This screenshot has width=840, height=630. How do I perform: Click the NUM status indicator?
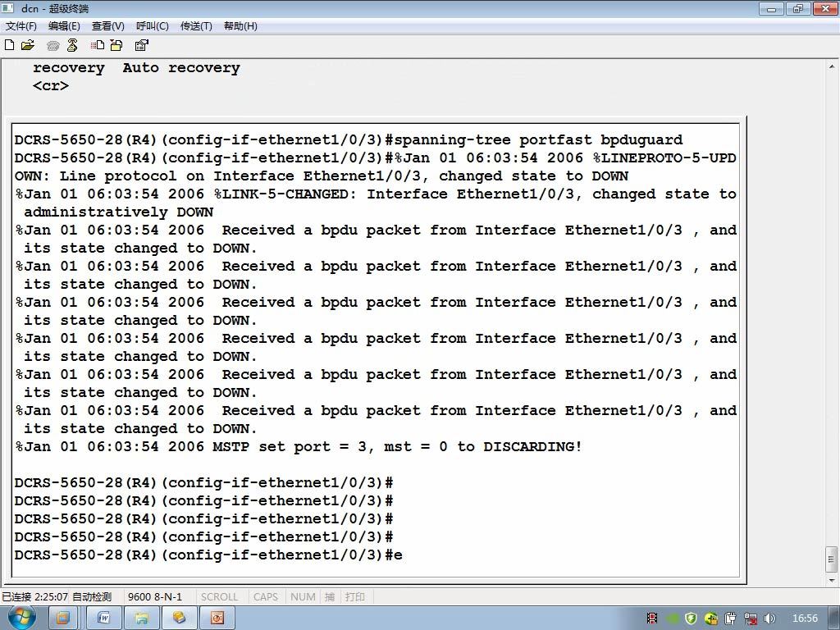click(303, 597)
